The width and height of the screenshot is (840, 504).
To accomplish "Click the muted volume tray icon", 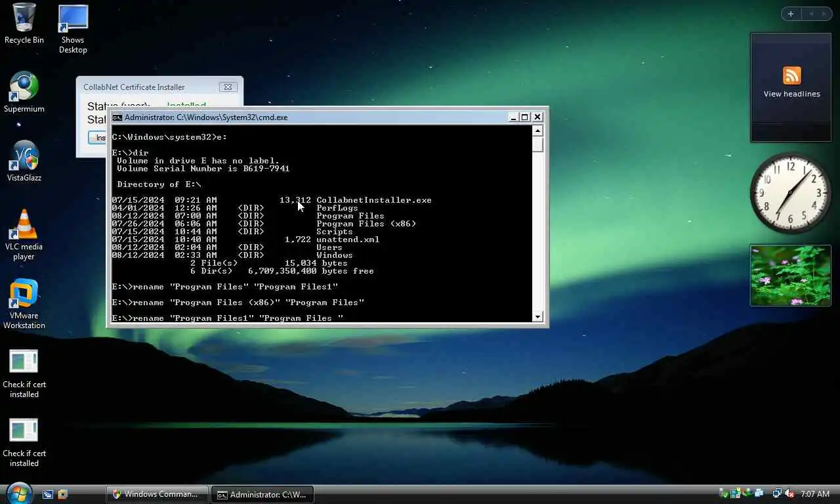I will [x=789, y=493].
